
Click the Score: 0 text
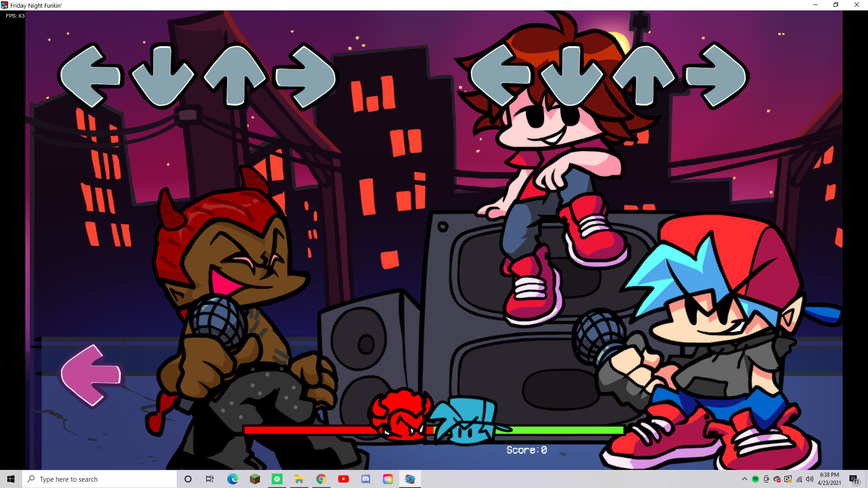pos(527,450)
